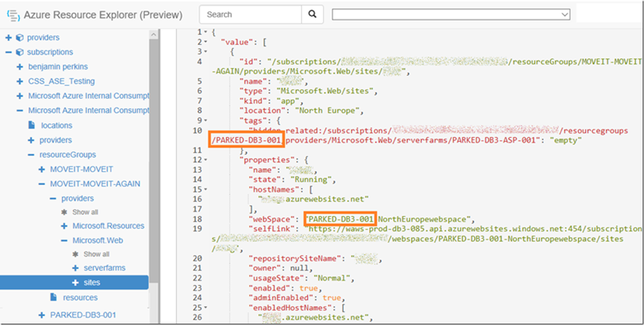Click the asterisk icon above serverfarms
Screen dimensions: 644x325
tap(75, 254)
